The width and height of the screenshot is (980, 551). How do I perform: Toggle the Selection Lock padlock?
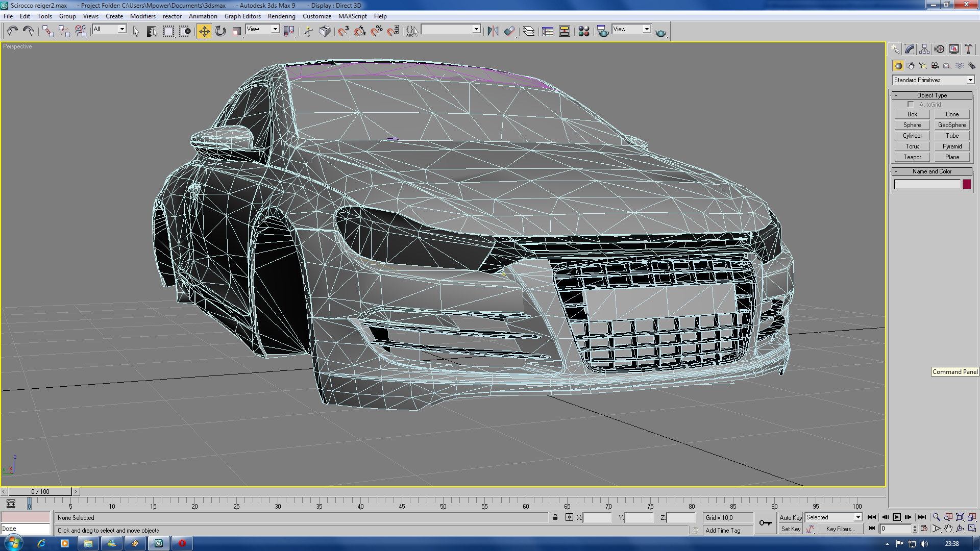click(555, 517)
